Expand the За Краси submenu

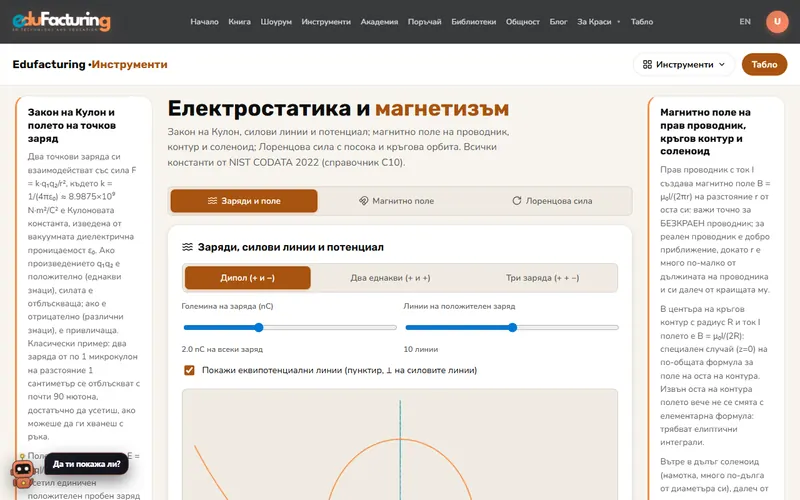tap(598, 21)
